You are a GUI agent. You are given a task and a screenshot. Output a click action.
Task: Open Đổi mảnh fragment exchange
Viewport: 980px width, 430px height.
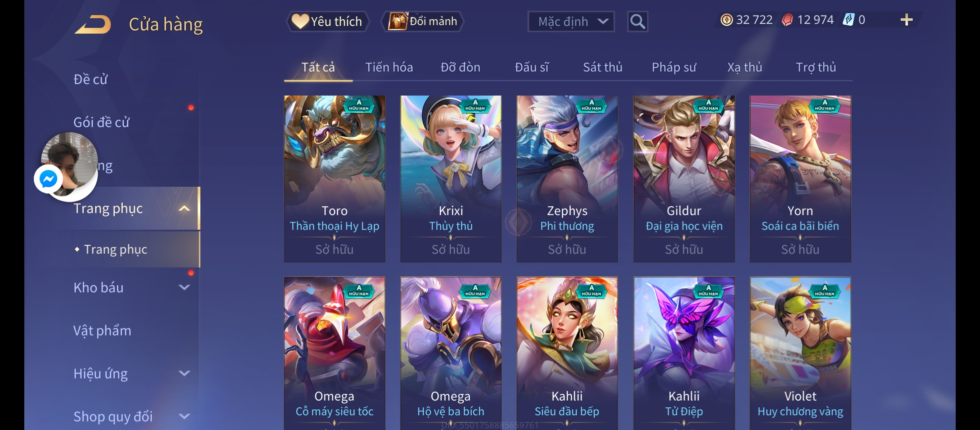pyautogui.click(x=423, y=21)
